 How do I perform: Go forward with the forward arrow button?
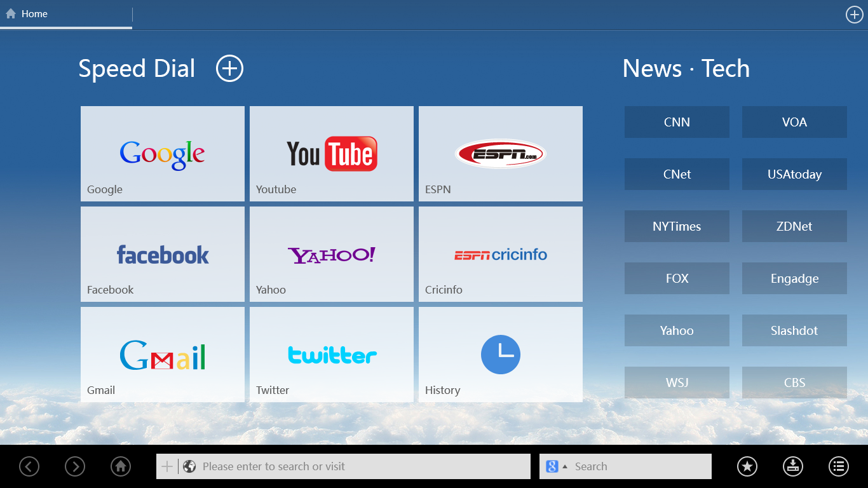pyautogui.click(x=75, y=466)
